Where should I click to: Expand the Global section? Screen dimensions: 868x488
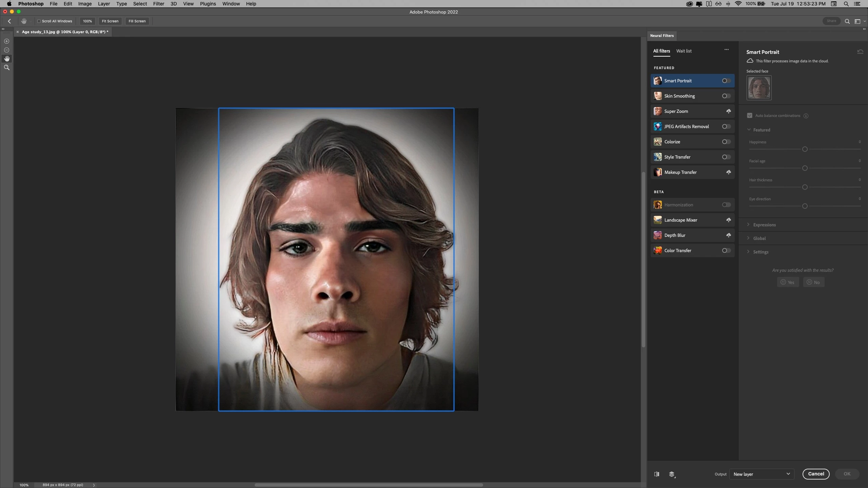(759, 238)
